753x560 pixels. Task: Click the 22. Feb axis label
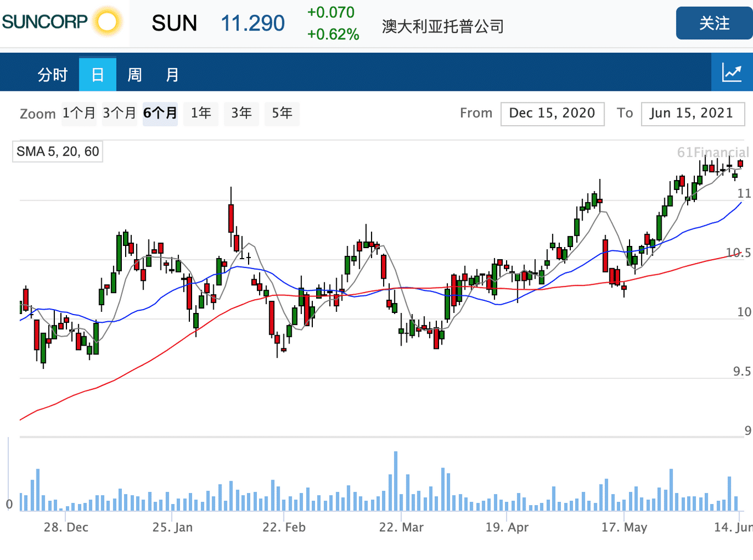tap(284, 527)
